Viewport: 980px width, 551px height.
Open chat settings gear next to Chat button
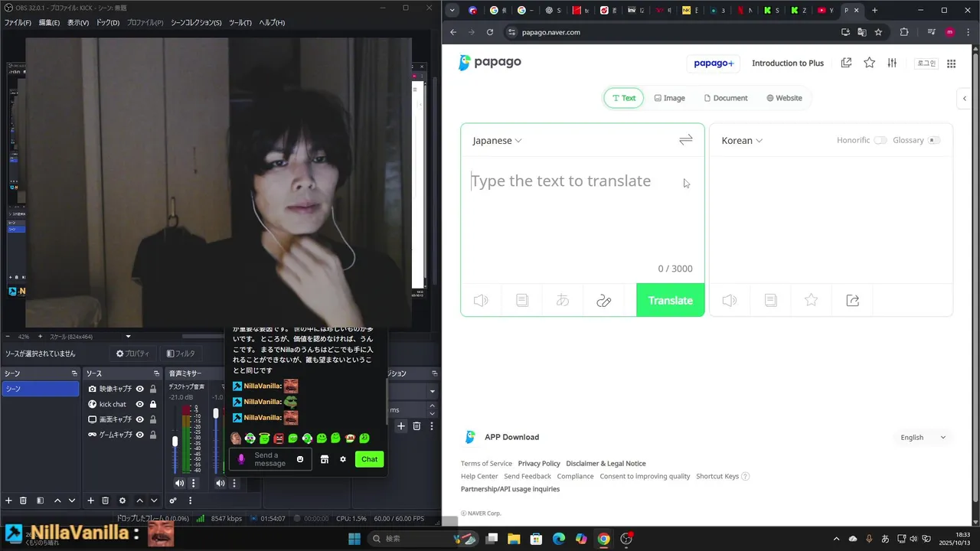[x=343, y=459]
